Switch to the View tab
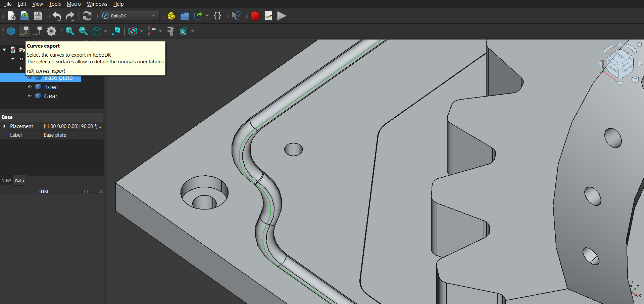Image resolution: width=644 pixels, height=304 pixels. [x=6, y=180]
